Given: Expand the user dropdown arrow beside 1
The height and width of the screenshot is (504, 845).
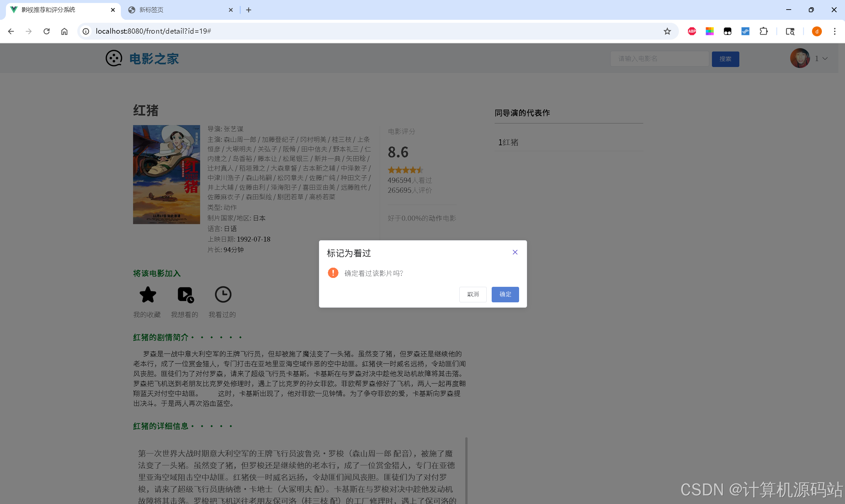Looking at the screenshot, I should (825, 59).
